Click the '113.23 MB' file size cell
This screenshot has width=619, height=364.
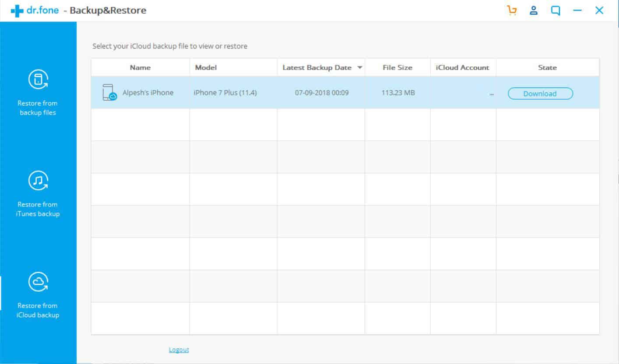pos(398,93)
